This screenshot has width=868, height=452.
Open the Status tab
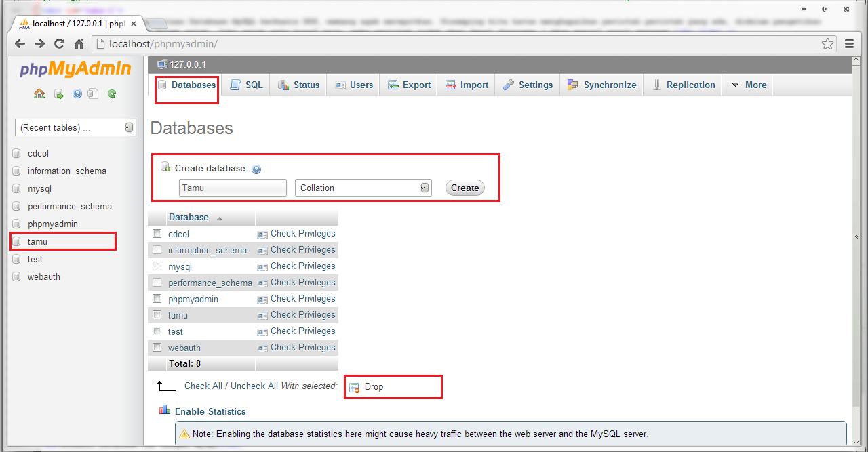(x=298, y=85)
